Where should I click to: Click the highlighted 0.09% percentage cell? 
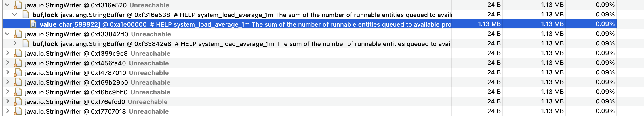click(x=605, y=24)
